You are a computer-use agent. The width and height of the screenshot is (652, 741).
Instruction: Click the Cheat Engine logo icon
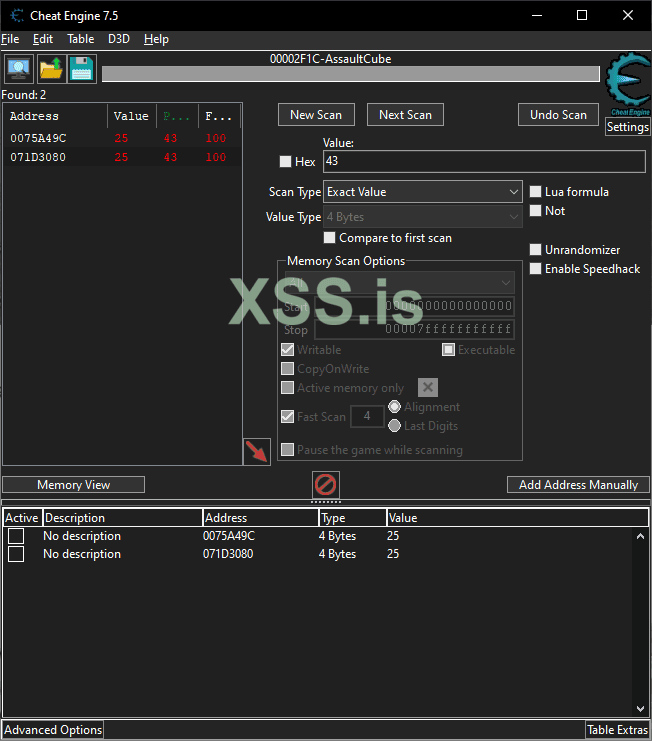point(628,84)
